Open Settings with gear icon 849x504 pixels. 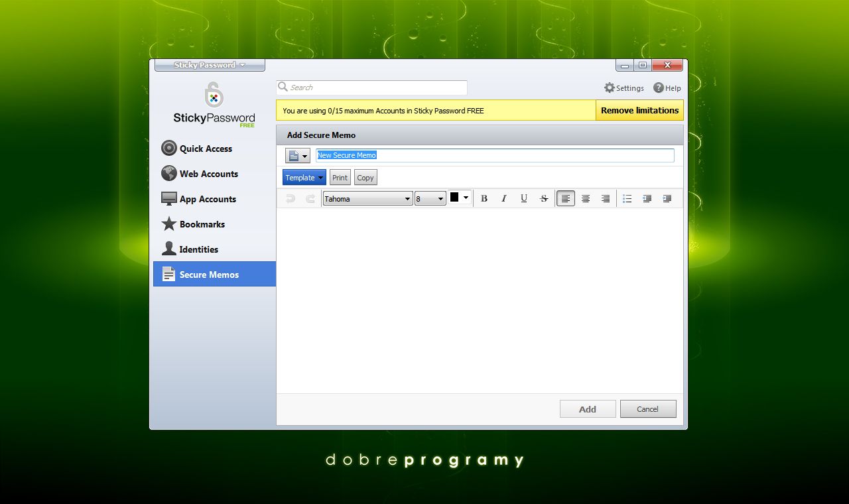pos(623,88)
